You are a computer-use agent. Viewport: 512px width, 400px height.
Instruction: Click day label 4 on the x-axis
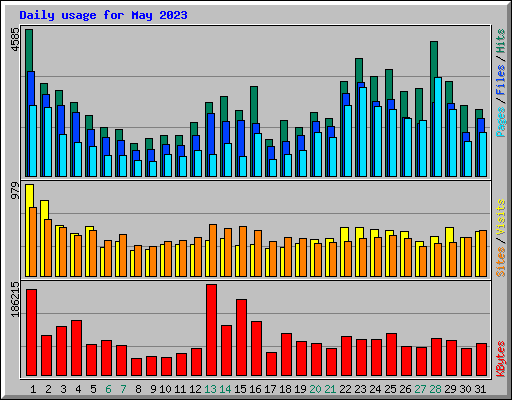click(78, 389)
